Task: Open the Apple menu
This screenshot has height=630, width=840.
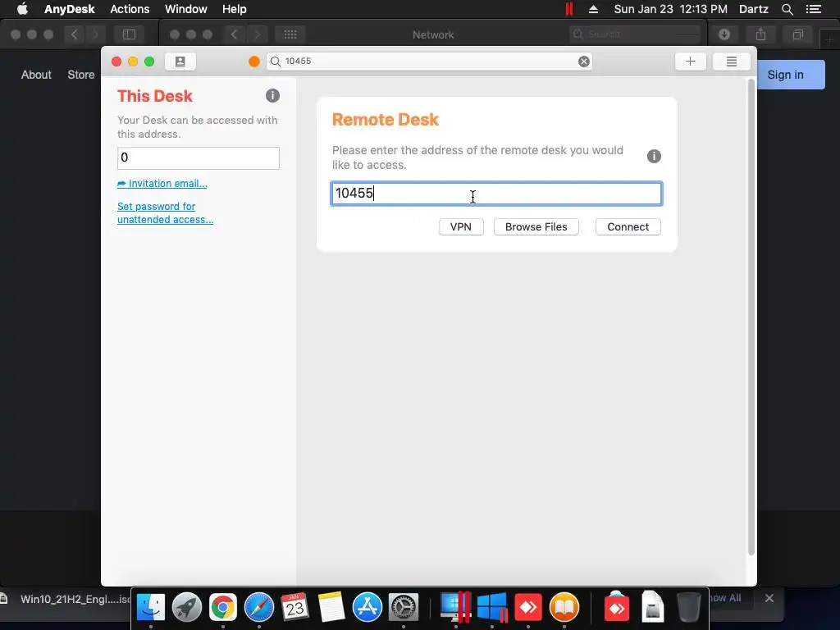Action: click(22, 9)
